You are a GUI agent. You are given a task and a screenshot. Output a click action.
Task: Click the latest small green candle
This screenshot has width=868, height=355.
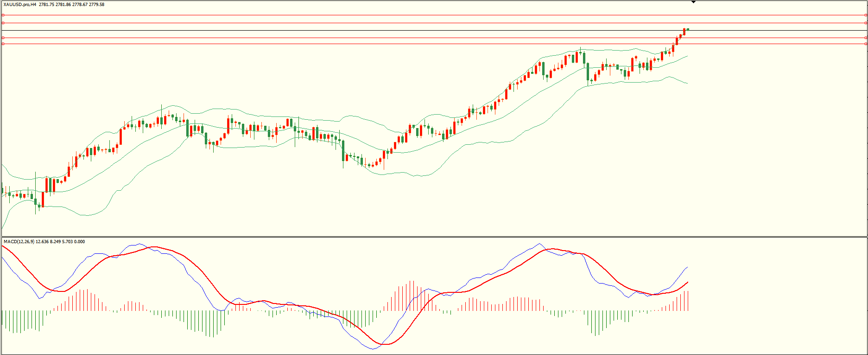688,29
